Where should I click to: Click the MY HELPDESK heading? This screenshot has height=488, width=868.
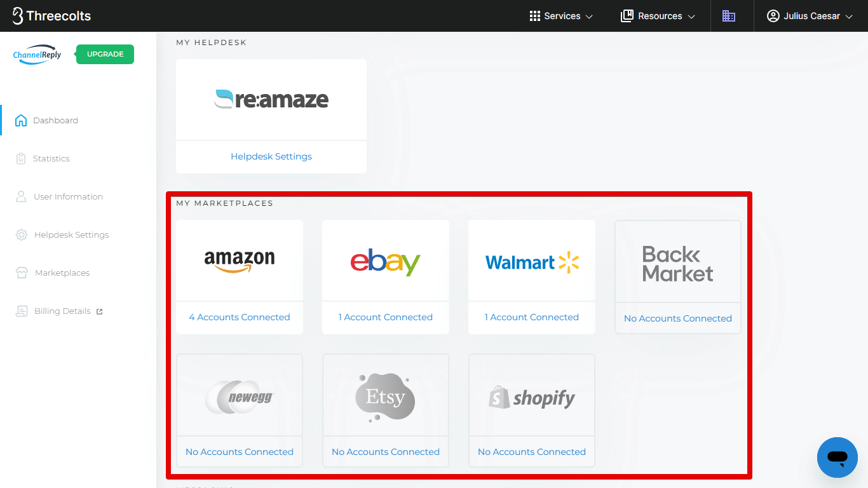(212, 43)
